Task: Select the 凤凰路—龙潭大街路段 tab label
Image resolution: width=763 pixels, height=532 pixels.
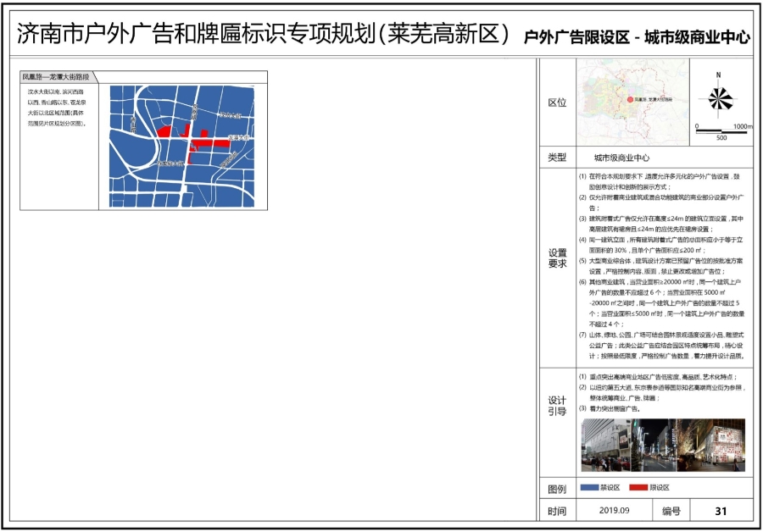Action: coord(56,76)
